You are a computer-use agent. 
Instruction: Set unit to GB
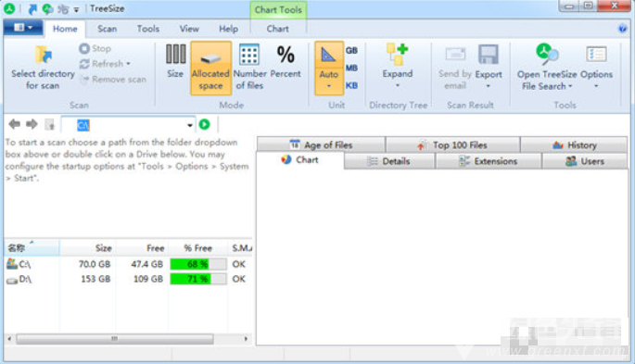[x=351, y=51]
